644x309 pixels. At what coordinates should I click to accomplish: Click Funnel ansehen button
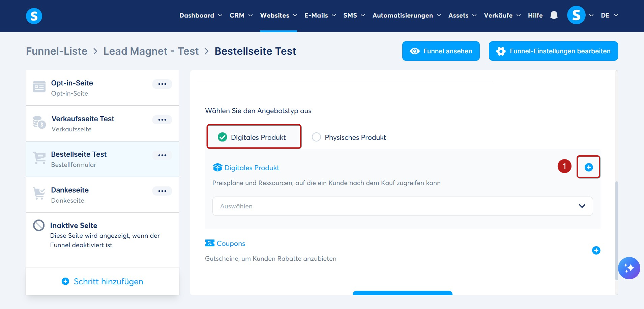pos(441,51)
